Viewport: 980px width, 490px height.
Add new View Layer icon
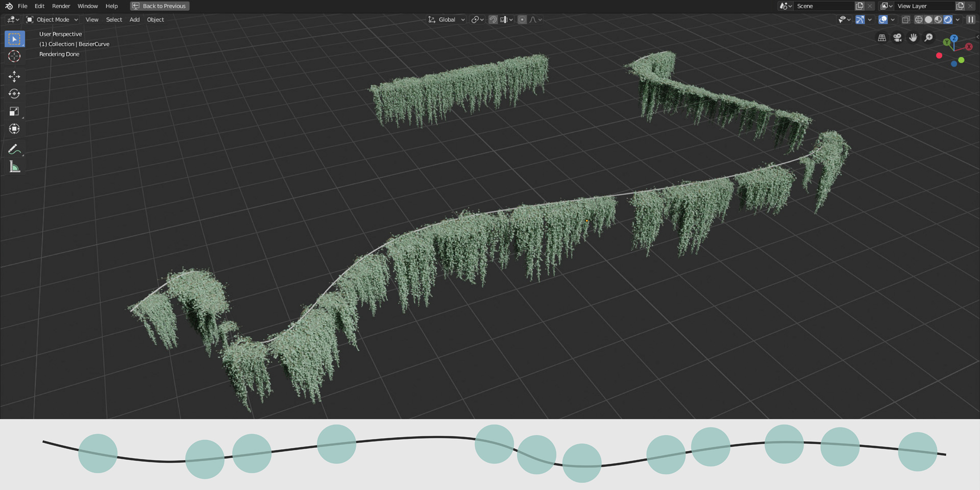(960, 6)
